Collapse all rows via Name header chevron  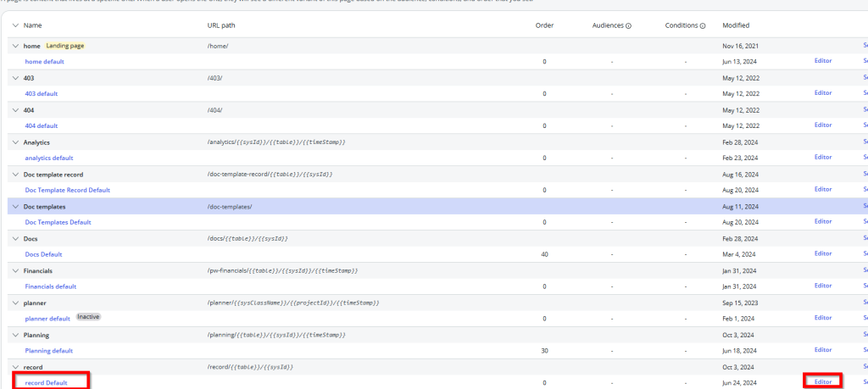pos(15,25)
